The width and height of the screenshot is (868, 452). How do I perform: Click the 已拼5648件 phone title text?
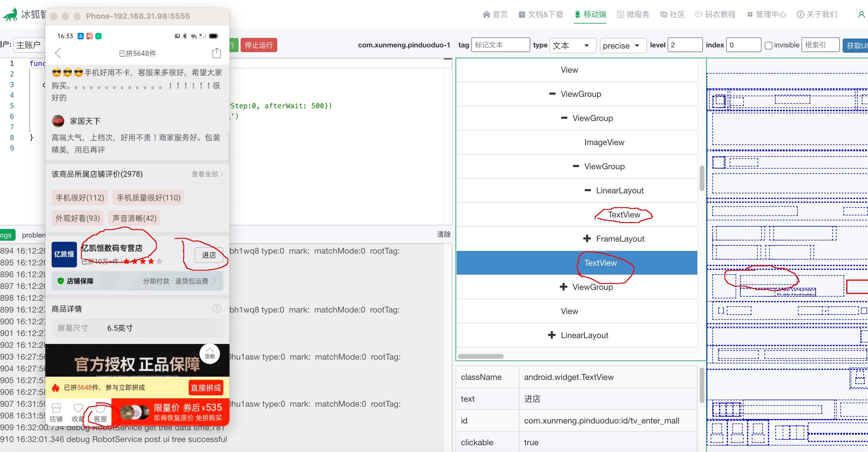click(x=137, y=53)
